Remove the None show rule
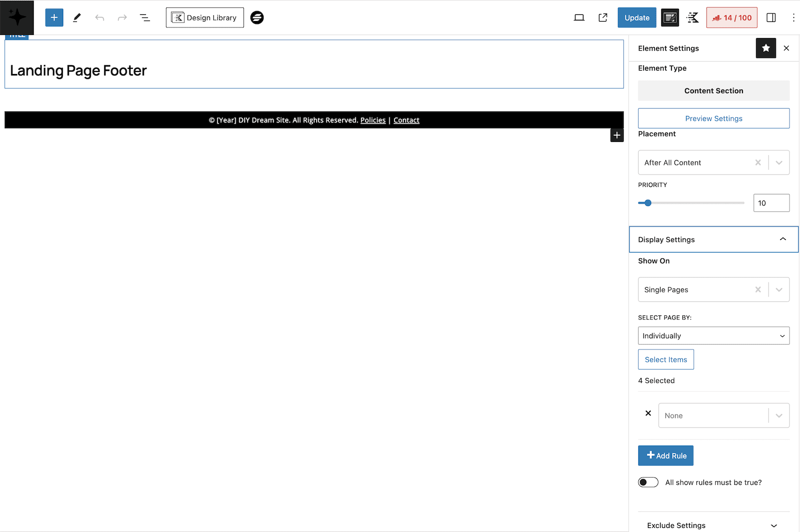Image resolution: width=800 pixels, height=532 pixels. pos(648,413)
